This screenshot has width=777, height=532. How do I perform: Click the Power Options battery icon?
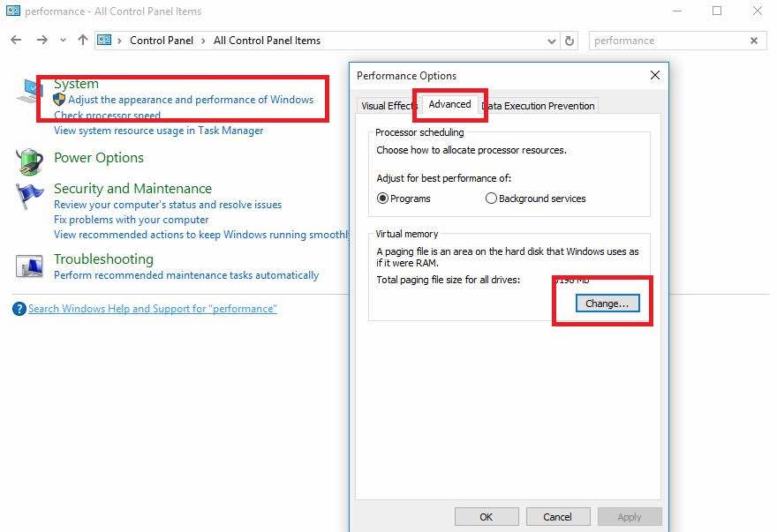pos(29,161)
